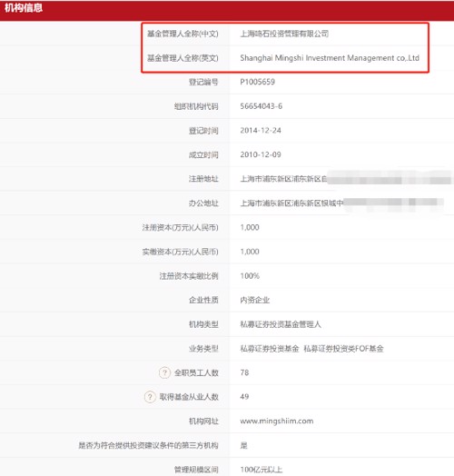Click the licensed staff count 49
The height and width of the screenshot is (476, 454).
[244, 397]
